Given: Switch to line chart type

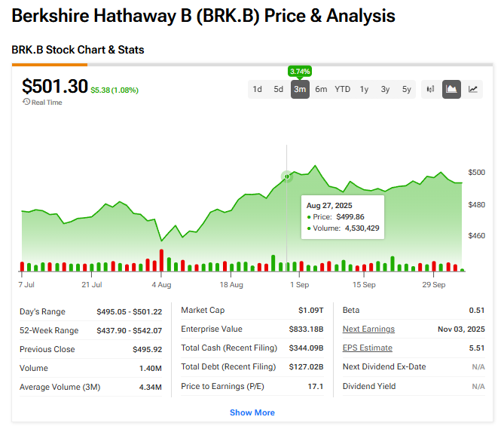Looking at the screenshot, I should tap(473, 89).
